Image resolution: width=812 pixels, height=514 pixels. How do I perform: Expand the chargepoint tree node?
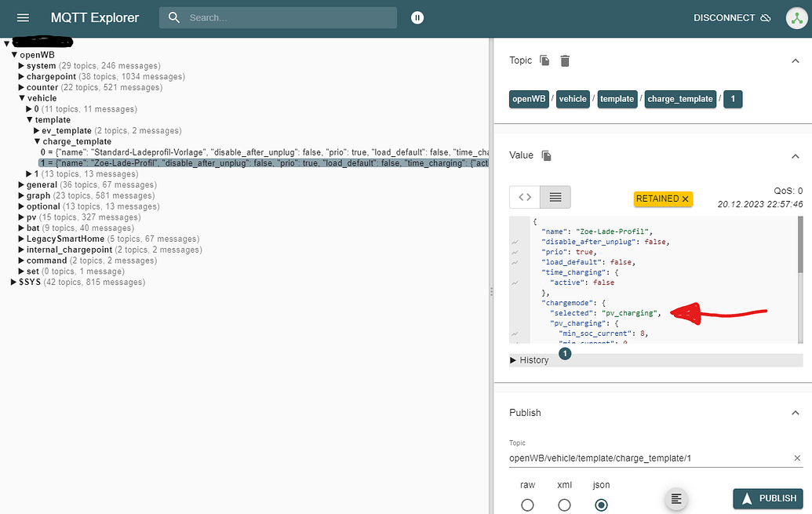(21, 77)
